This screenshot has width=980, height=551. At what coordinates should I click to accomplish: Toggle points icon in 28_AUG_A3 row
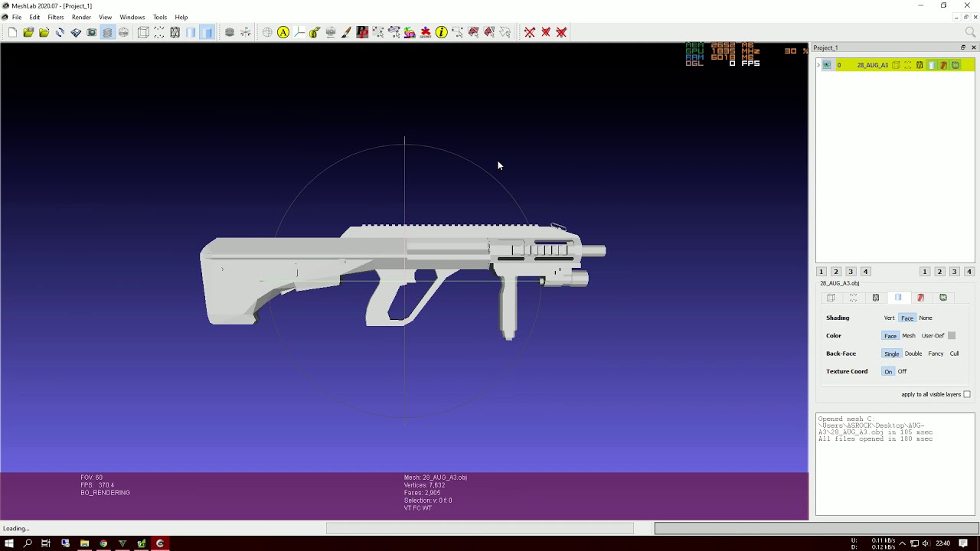[908, 65]
